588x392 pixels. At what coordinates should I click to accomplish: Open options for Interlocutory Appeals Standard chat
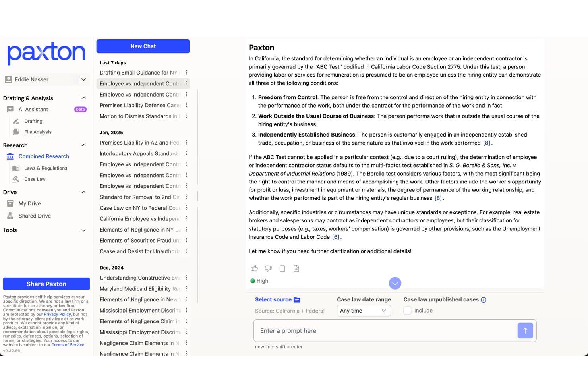point(186,153)
